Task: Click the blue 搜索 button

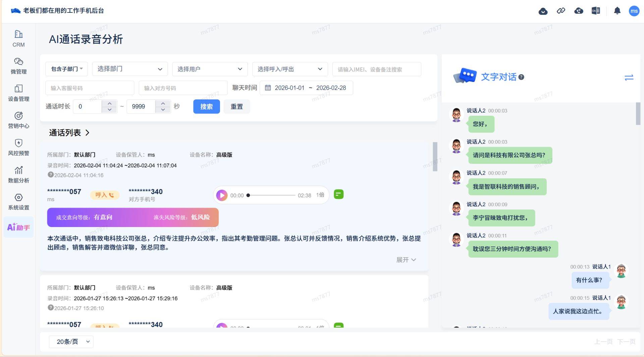Action: click(206, 106)
